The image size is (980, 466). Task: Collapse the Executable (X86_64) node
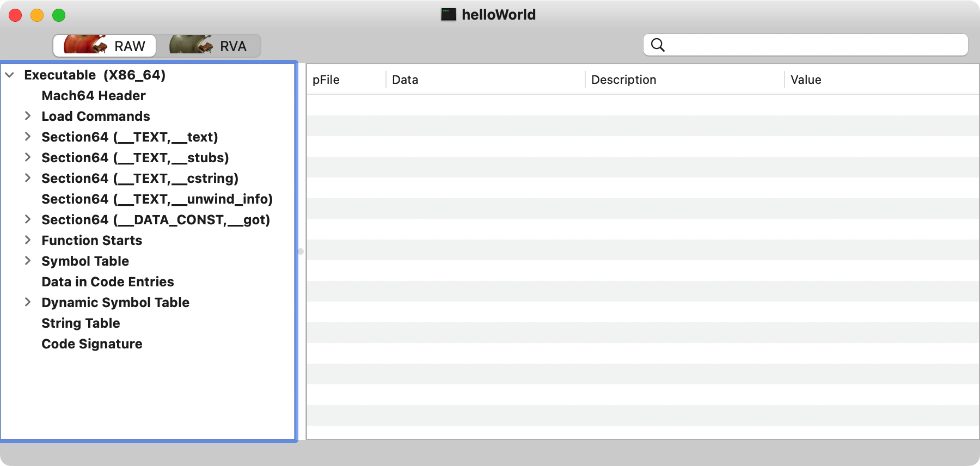[x=10, y=75]
